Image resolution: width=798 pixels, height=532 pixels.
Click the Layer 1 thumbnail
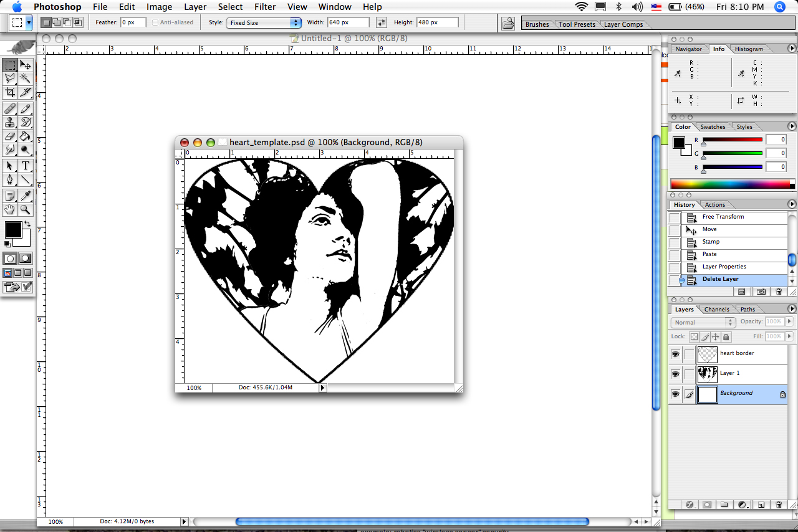pyautogui.click(x=708, y=374)
